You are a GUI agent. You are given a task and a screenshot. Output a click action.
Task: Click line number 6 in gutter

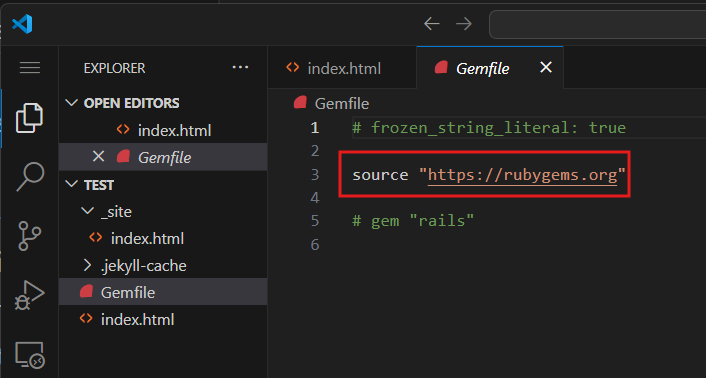click(x=315, y=245)
